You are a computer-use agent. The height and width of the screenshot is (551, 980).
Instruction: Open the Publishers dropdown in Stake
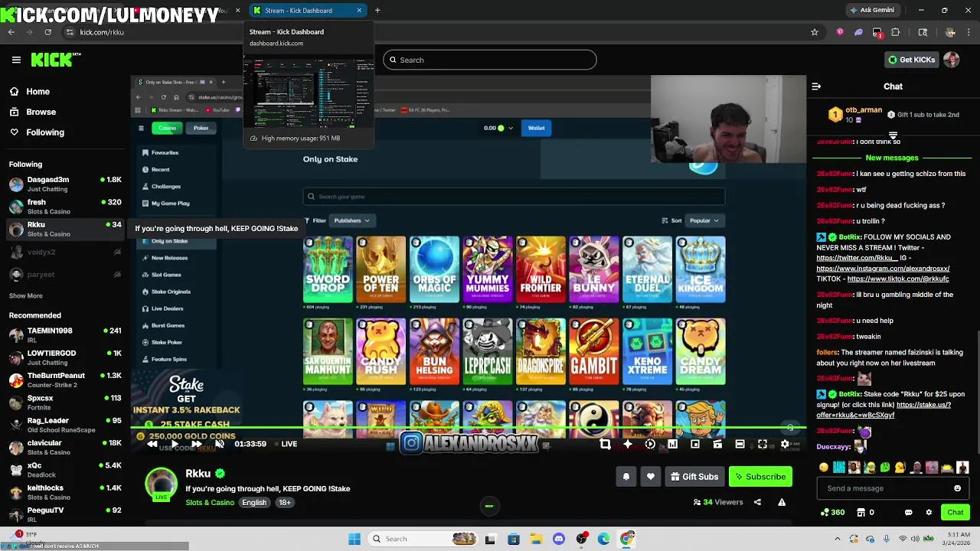351,220
